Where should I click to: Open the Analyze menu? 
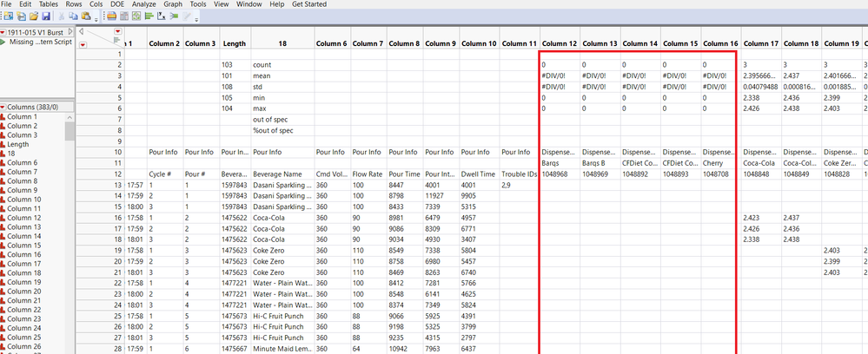tap(144, 3)
